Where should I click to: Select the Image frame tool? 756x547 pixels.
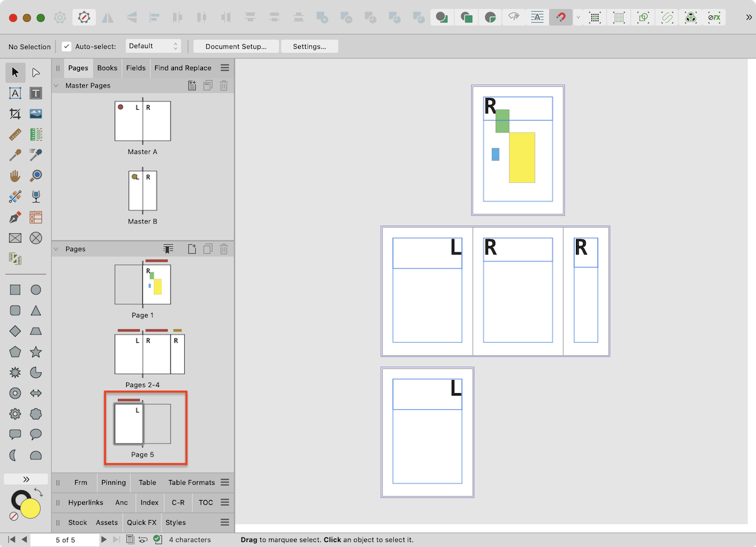coord(36,114)
